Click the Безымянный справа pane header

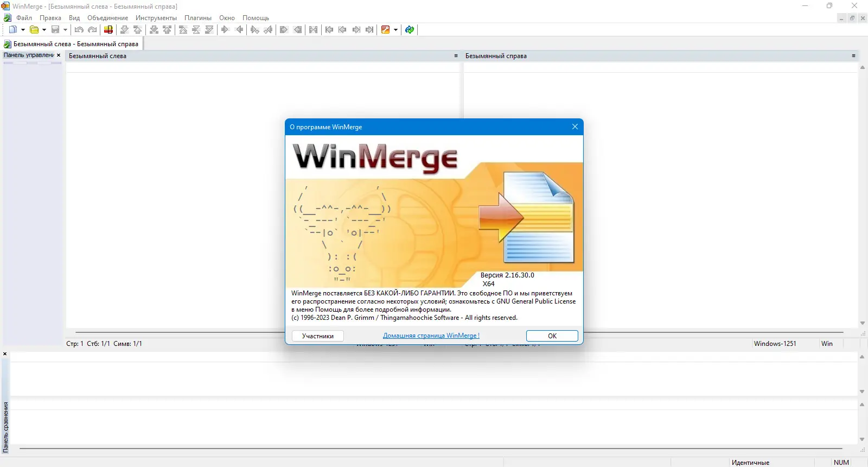(x=661, y=56)
